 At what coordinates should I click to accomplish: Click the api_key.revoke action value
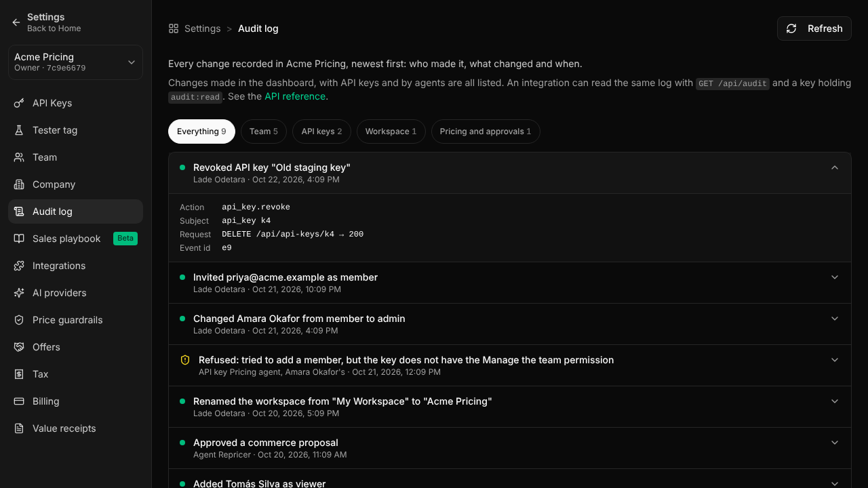click(x=256, y=207)
